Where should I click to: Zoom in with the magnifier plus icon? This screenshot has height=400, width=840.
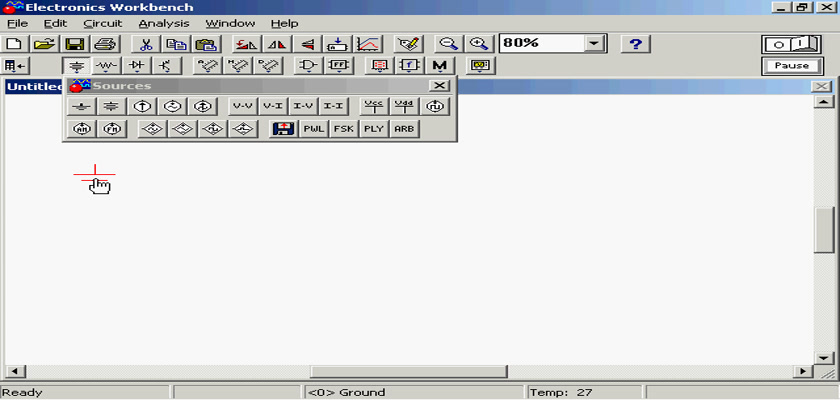pyautogui.click(x=478, y=44)
